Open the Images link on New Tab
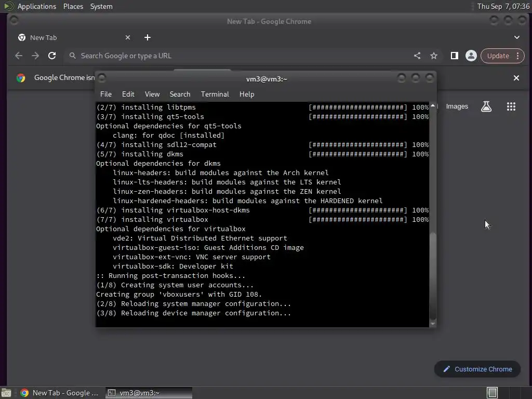 [x=457, y=107]
